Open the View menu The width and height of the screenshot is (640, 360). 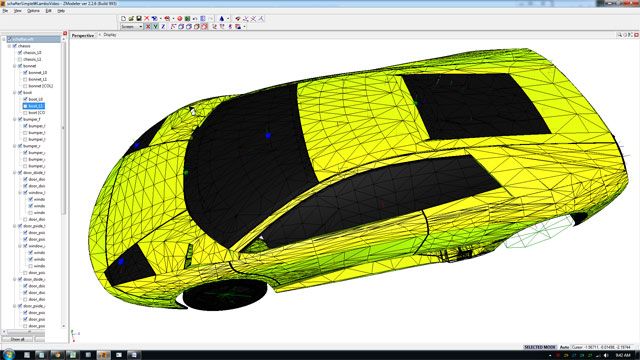(18, 11)
